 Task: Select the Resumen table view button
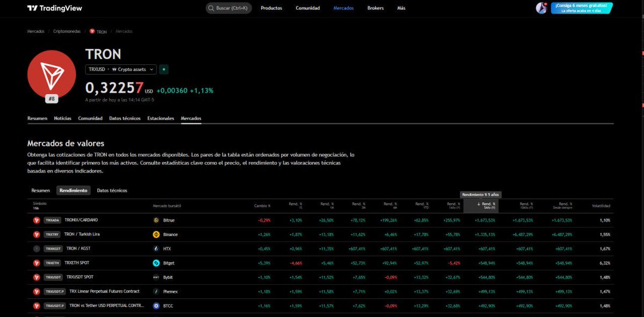(x=41, y=190)
